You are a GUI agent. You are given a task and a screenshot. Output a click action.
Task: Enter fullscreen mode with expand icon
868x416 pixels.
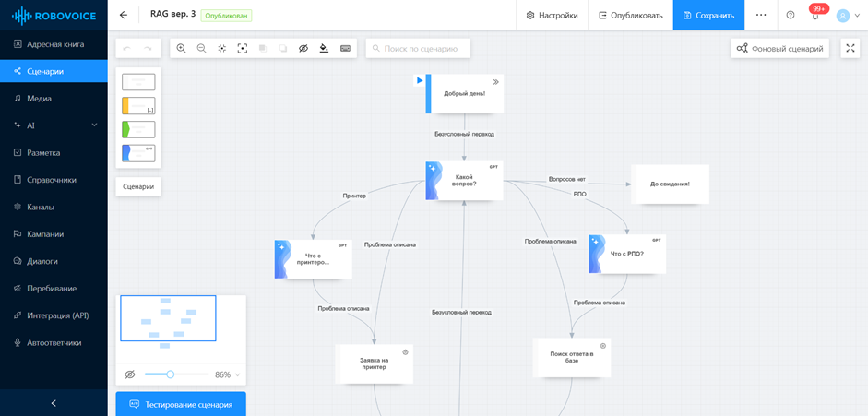850,48
